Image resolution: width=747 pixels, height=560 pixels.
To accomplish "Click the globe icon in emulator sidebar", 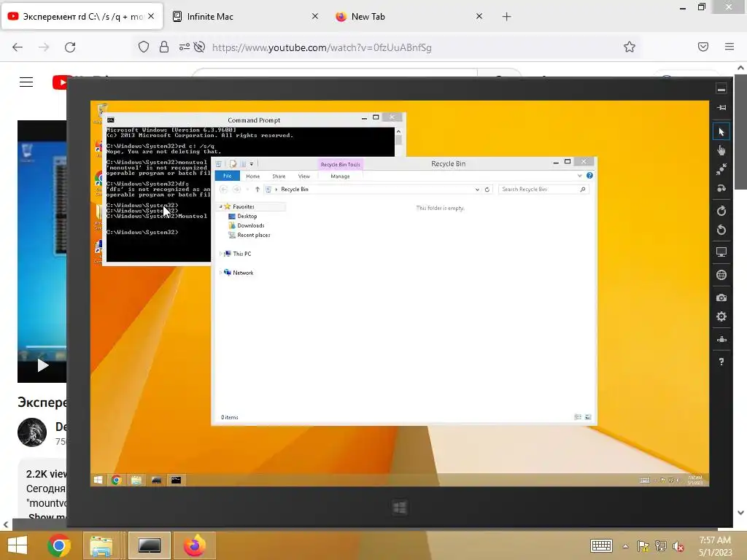I will tap(721, 275).
